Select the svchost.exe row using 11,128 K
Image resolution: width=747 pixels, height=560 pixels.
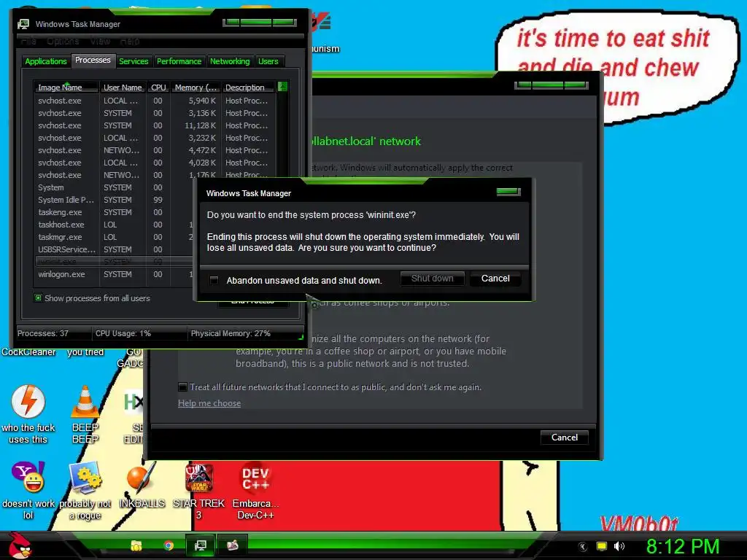pos(155,125)
